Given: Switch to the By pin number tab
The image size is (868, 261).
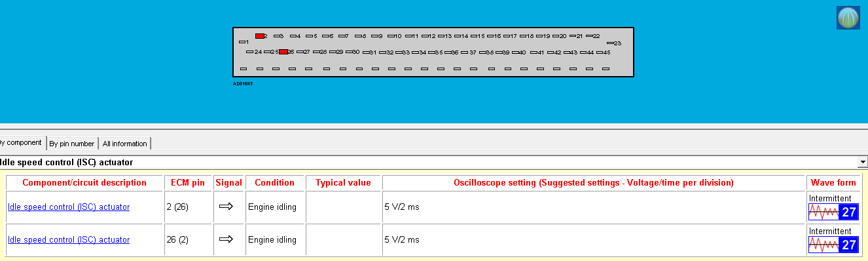Looking at the screenshot, I should (x=72, y=143).
